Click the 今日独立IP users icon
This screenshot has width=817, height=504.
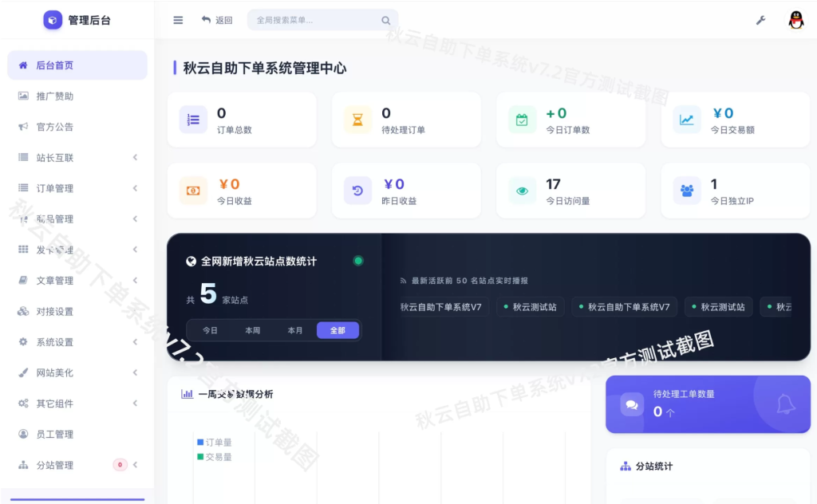coord(686,191)
